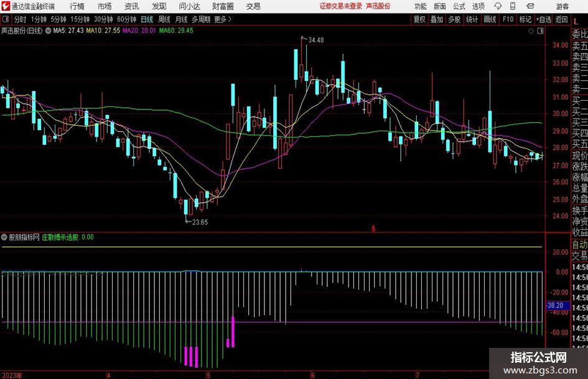Switch to the 30分钟 chart tab
Viewport: 588px width, 379px height.
pos(103,19)
